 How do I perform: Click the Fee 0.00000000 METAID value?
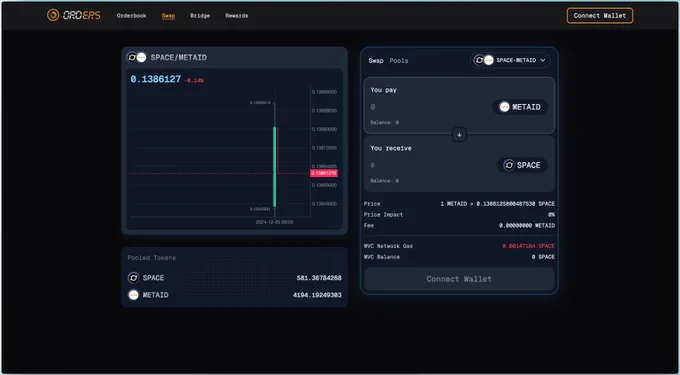coord(527,225)
